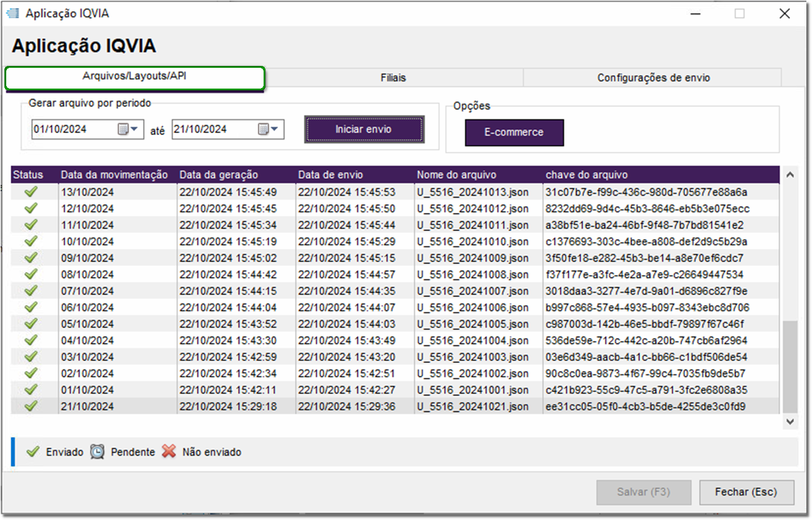
Task: Switch to Arquivos/Layouts/API tab
Action: [135, 77]
